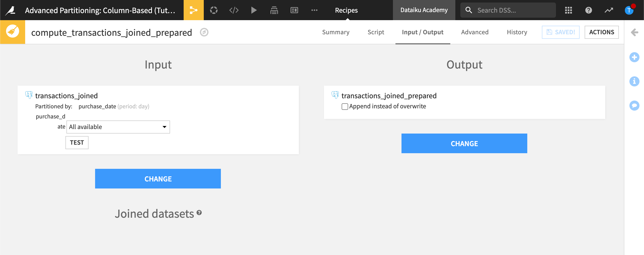Switch to the Summary tab
Viewport: 644px width, 255px height.
(336, 32)
